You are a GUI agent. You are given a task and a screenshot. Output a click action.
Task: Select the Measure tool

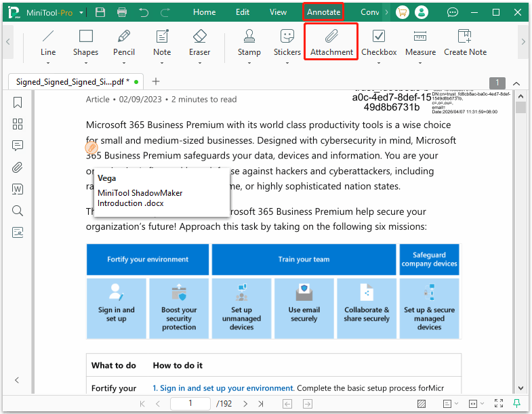[420, 43]
